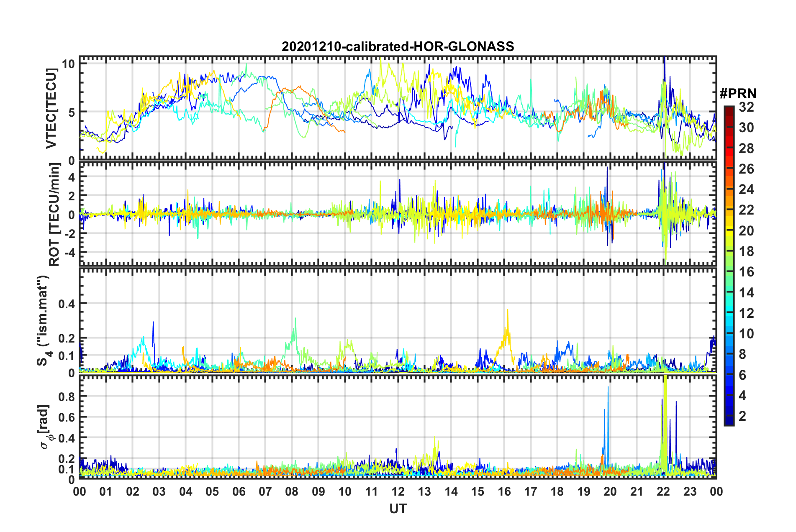796x532 pixels.
Task: Click x-axis hour tick "01"
Action: click(106, 491)
